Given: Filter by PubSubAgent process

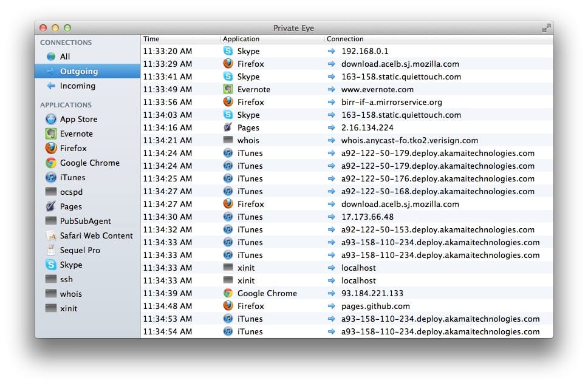Looking at the screenshot, I should 87,221.
